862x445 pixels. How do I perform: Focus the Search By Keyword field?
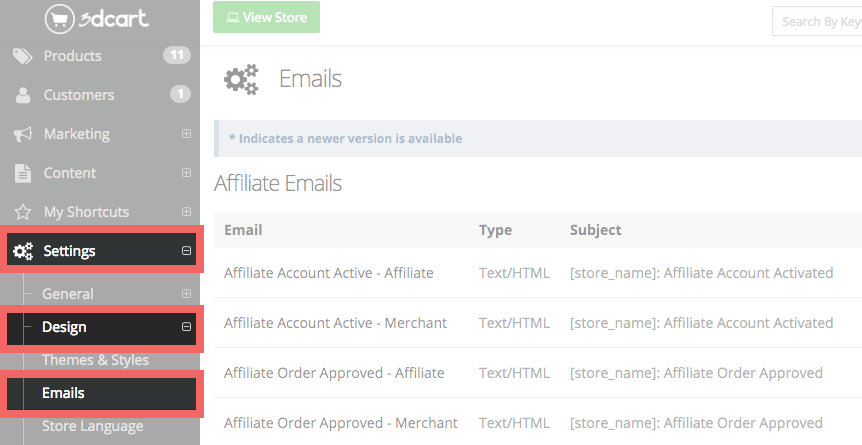tap(817, 21)
